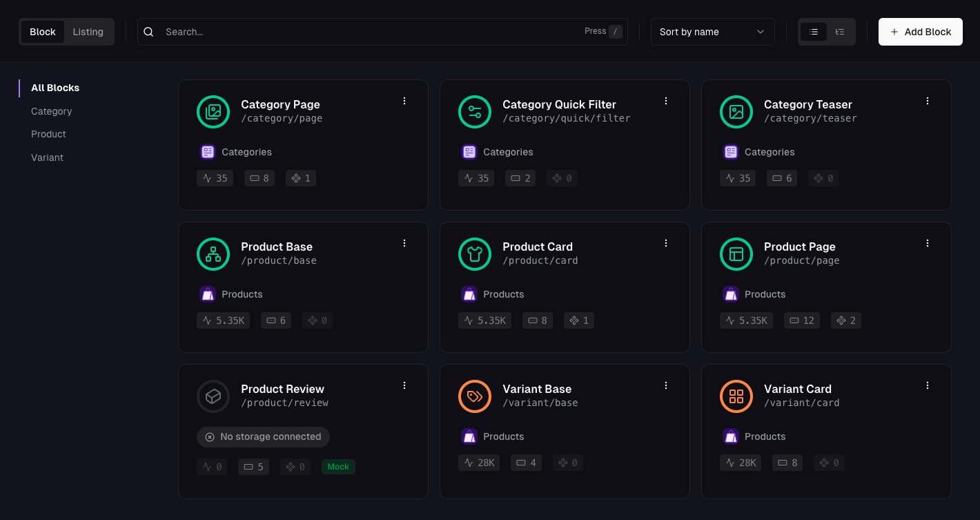Switch to the compact tree view toggle

840,31
